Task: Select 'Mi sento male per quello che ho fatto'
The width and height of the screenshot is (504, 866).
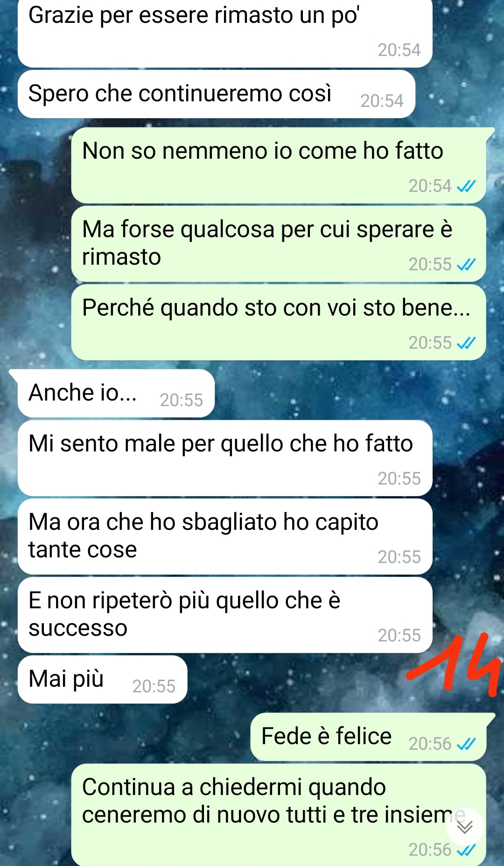Action: [x=225, y=458]
